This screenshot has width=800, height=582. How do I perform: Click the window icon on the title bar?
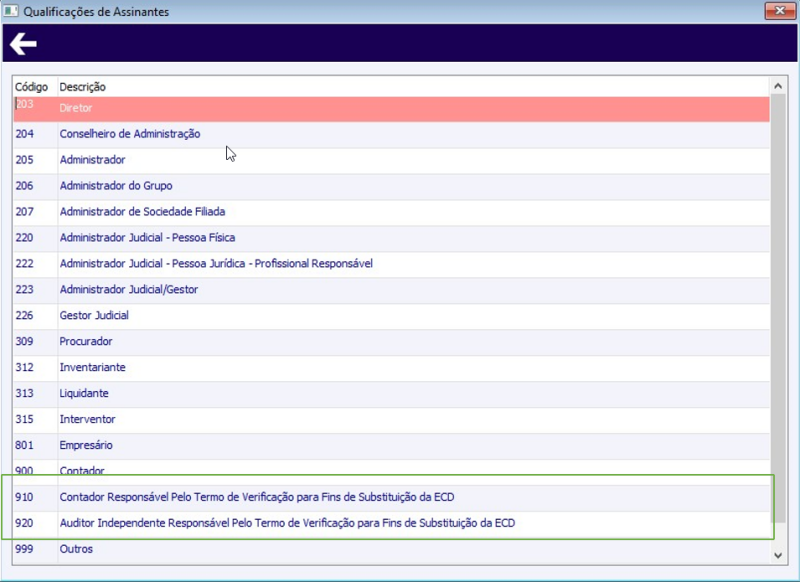coord(12,10)
